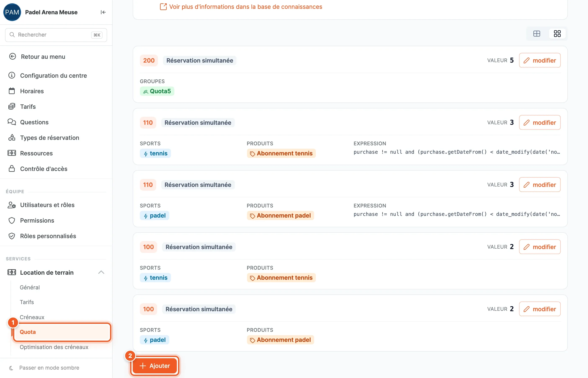Click Abonnement padel tag in 110 card
The image size is (588, 378).
pyautogui.click(x=280, y=215)
